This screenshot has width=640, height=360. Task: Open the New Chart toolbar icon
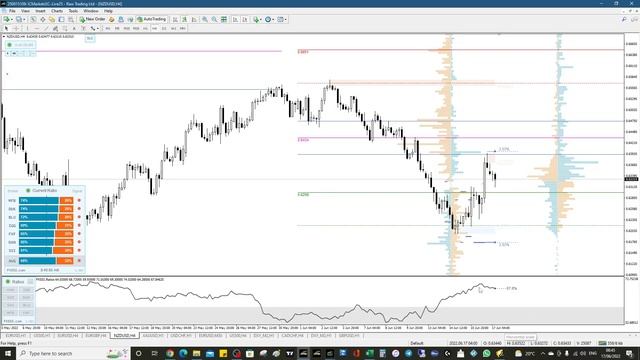[7, 19]
